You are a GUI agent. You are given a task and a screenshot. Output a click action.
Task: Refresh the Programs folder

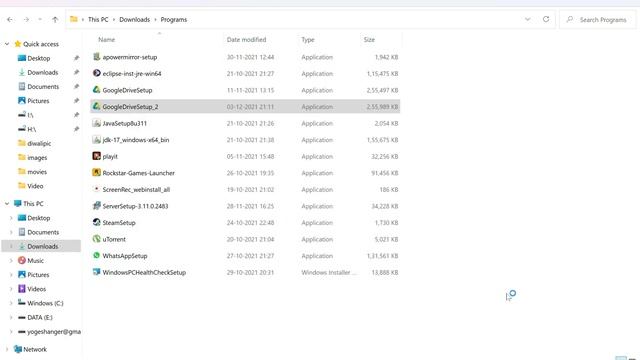546,19
